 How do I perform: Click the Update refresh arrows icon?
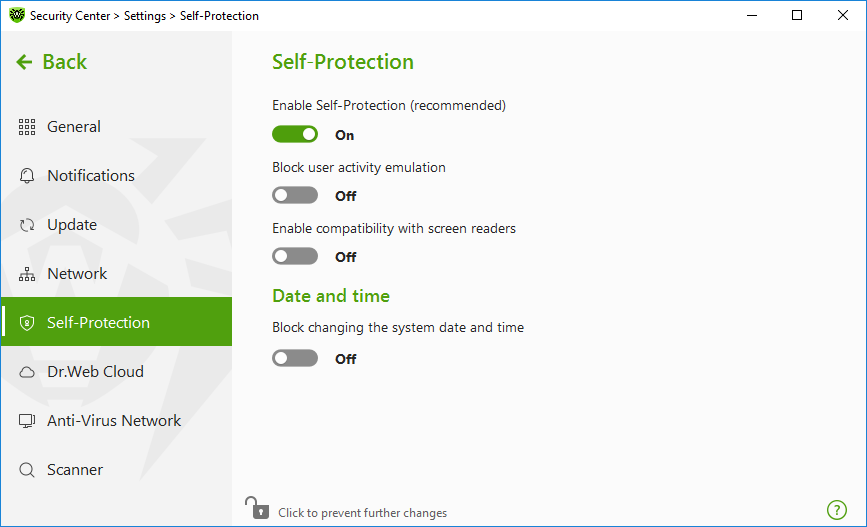tap(27, 225)
